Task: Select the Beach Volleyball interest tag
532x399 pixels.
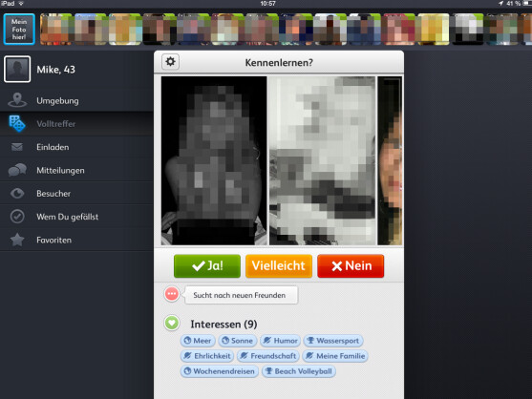Action: [299, 371]
